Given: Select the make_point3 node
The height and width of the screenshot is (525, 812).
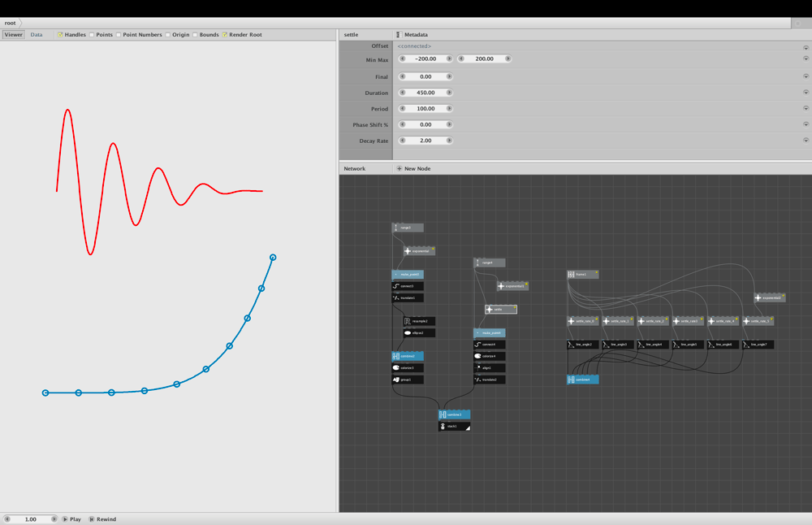Looking at the screenshot, I should 408,274.
